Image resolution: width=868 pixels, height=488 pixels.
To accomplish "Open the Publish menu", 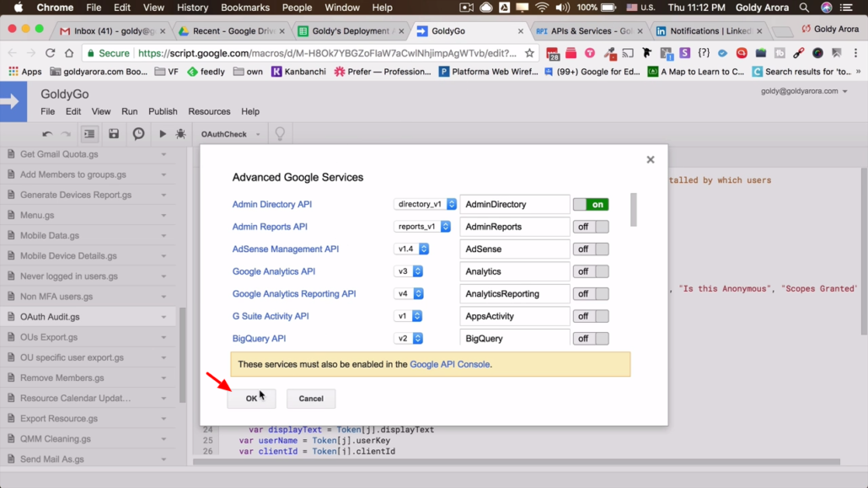I will point(163,111).
